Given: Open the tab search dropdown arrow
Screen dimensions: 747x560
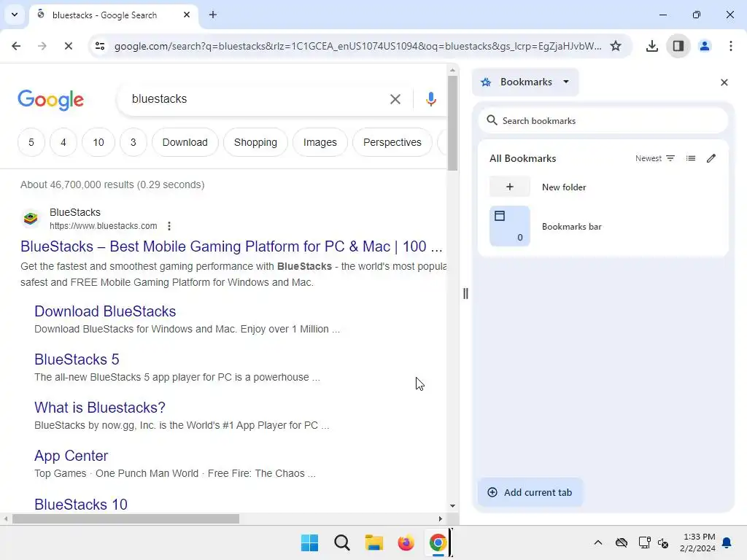Looking at the screenshot, I should click(x=15, y=15).
